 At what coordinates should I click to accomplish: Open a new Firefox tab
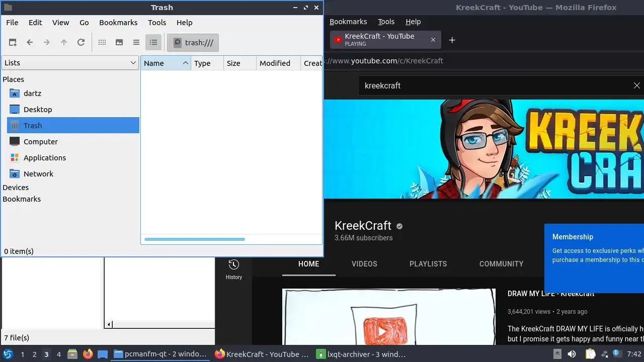(x=452, y=40)
